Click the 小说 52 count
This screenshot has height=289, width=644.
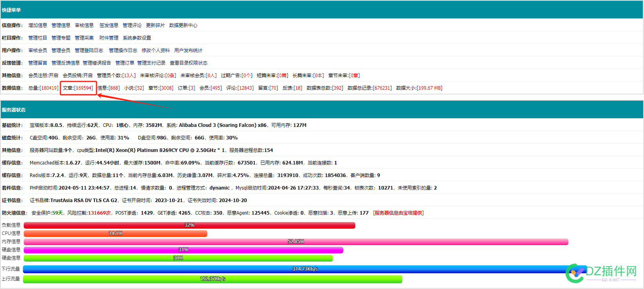(x=134, y=88)
